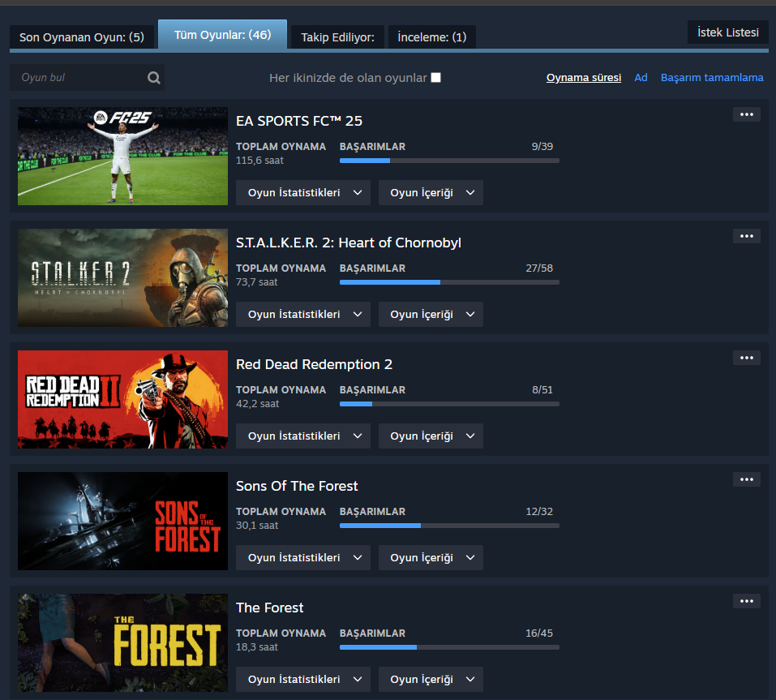The width and height of the screenshot is (776, 700).
Task: Expand Oyun İçeriği for S.T.A.L.K.E.R. 2
Action: (x=431, y=315)
